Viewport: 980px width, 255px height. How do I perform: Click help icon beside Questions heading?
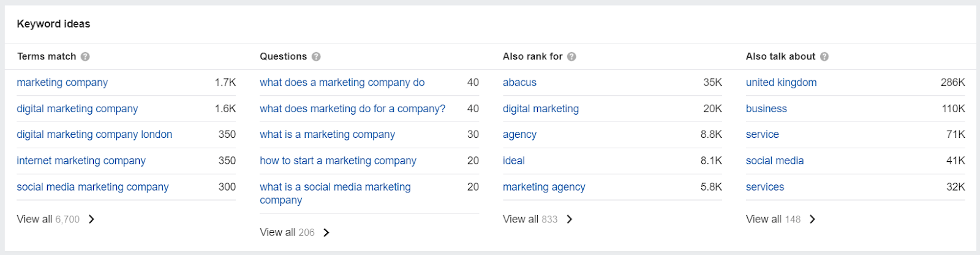[x=316, y=56]
